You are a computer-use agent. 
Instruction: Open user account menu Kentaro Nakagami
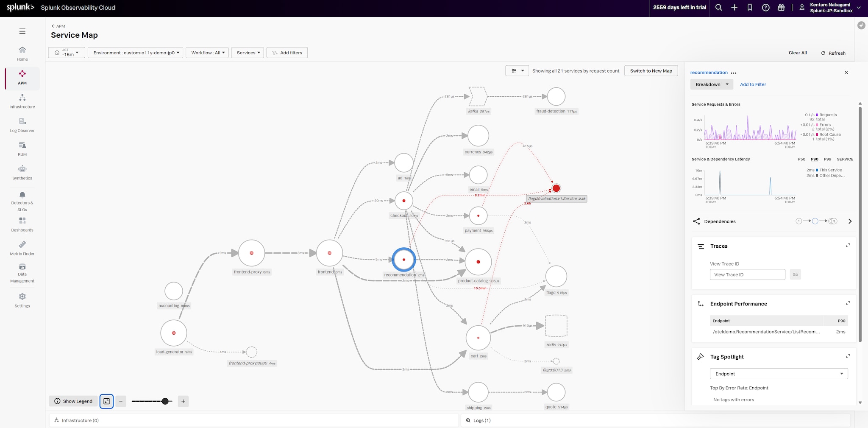(830, 8)
